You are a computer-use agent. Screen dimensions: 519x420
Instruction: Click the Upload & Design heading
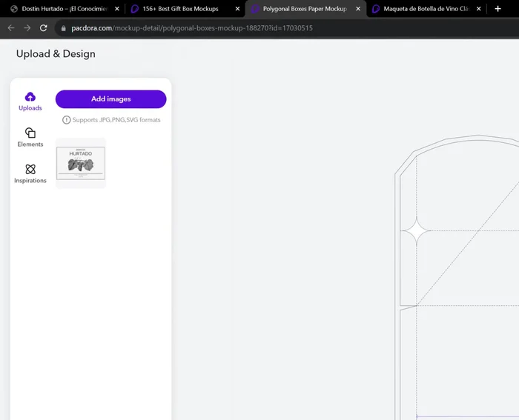tap(56, 54)
